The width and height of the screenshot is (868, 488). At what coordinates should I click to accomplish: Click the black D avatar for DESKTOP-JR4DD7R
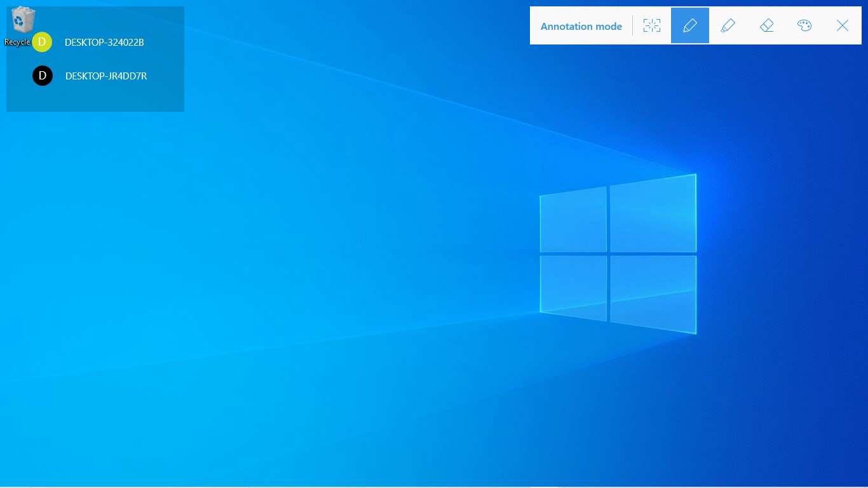click(43, 76)
